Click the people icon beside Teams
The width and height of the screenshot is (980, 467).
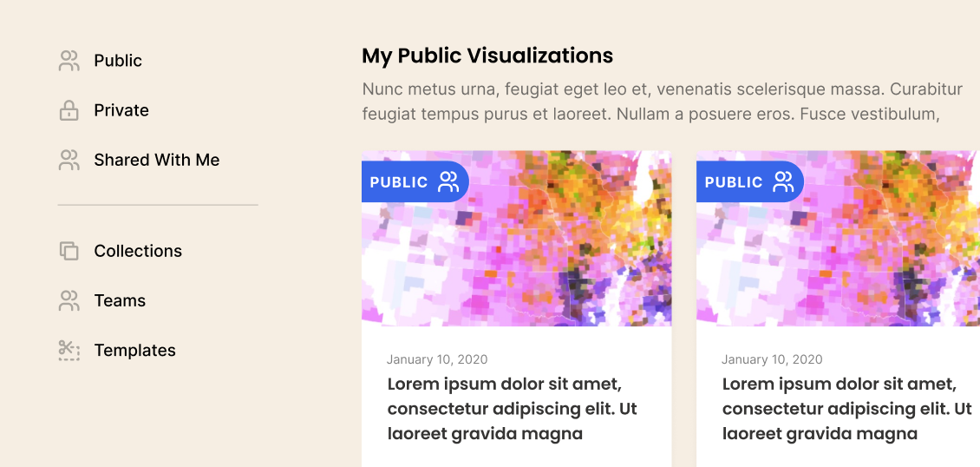click(x=69, y=300)
